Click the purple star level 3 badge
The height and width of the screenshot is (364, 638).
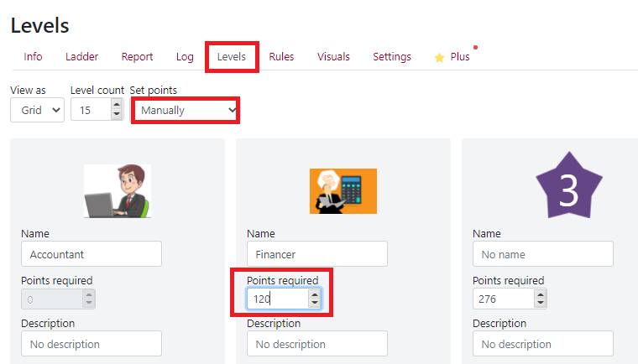(569, 185)
